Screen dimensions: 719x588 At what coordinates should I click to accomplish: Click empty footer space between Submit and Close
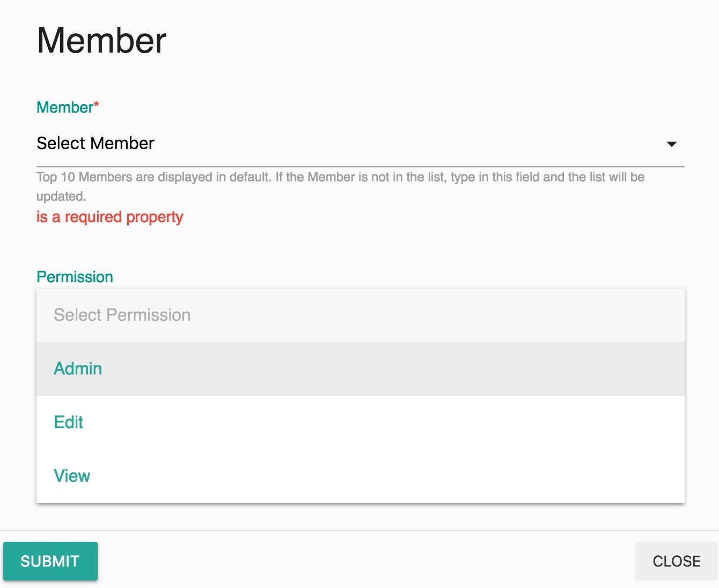point(365,561)
